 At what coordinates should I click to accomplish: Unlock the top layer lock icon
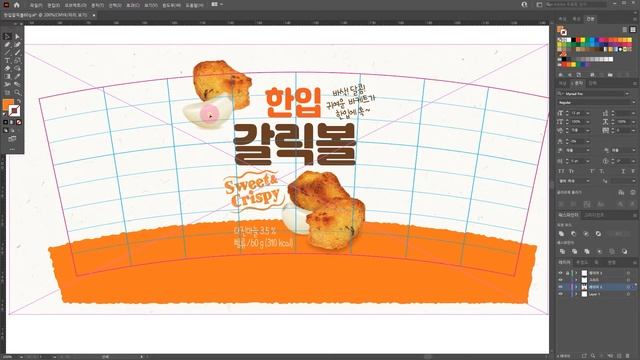(567, 273)
